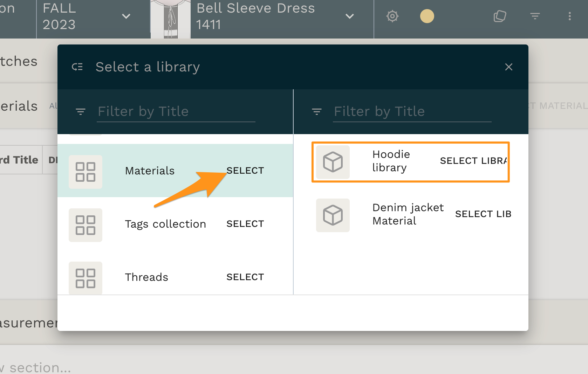
Task: Click the filter icon in right panel
Action: (317, 112)
